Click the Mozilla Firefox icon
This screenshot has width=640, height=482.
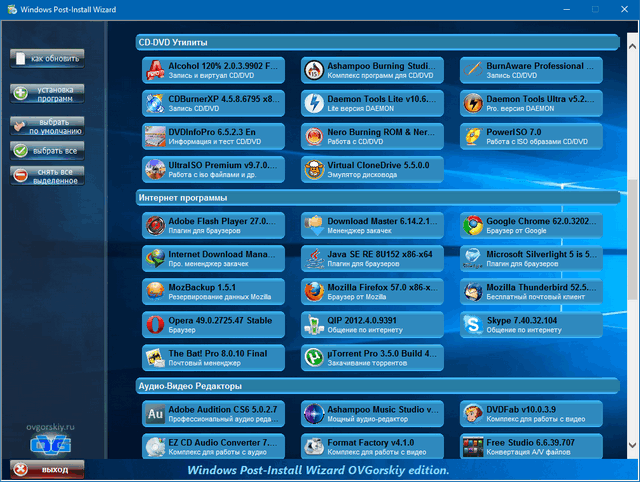click(314, 291)
